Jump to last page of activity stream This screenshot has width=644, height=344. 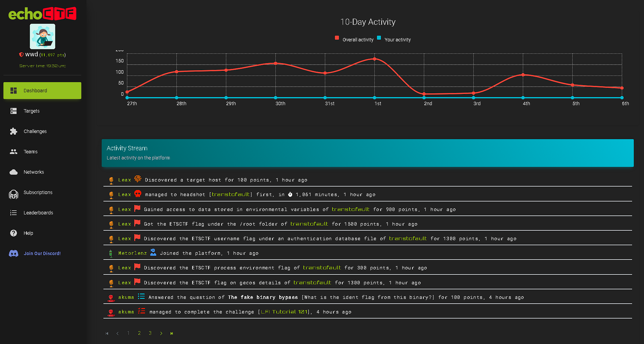point(172,333)
